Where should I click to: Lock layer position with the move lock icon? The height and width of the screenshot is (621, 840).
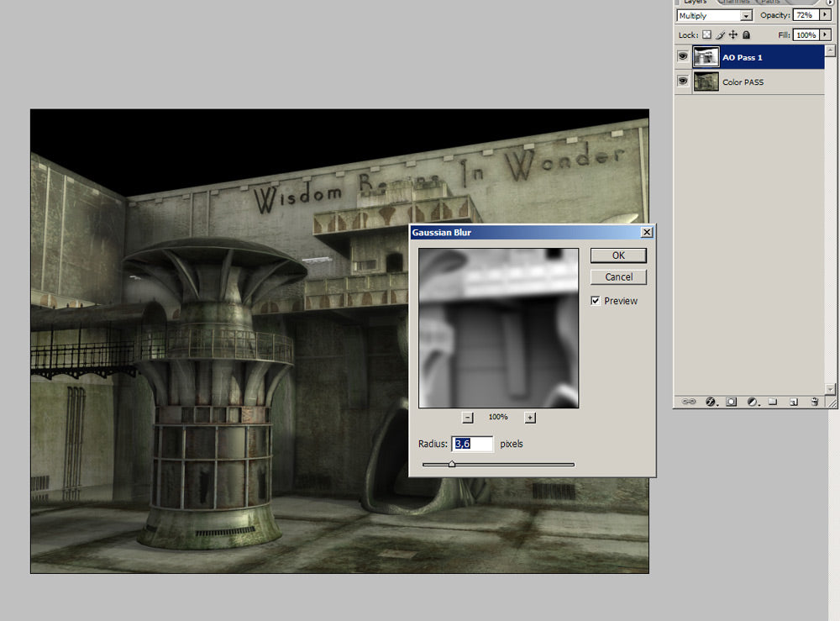732,34
